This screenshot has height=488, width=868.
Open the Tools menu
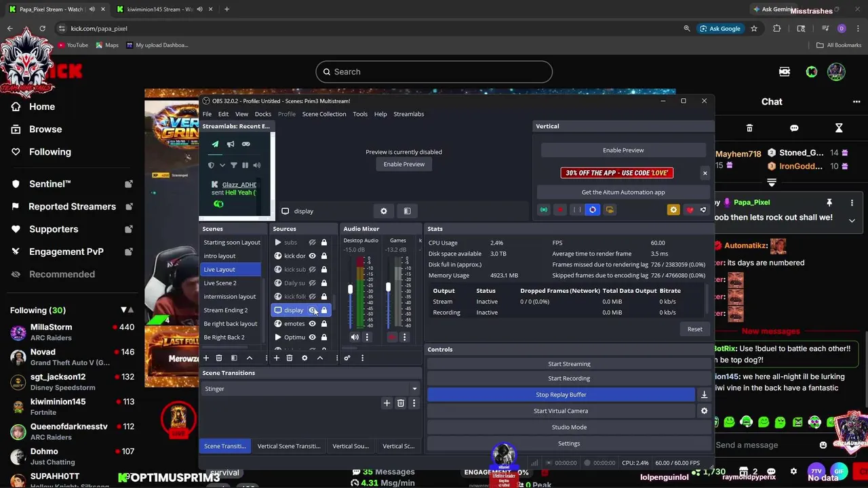(360, 114)
